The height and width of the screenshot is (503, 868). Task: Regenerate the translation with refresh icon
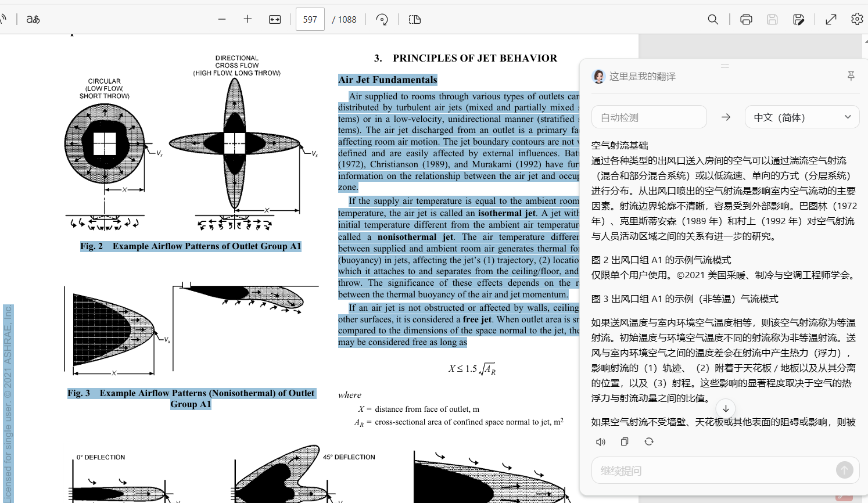649,442
